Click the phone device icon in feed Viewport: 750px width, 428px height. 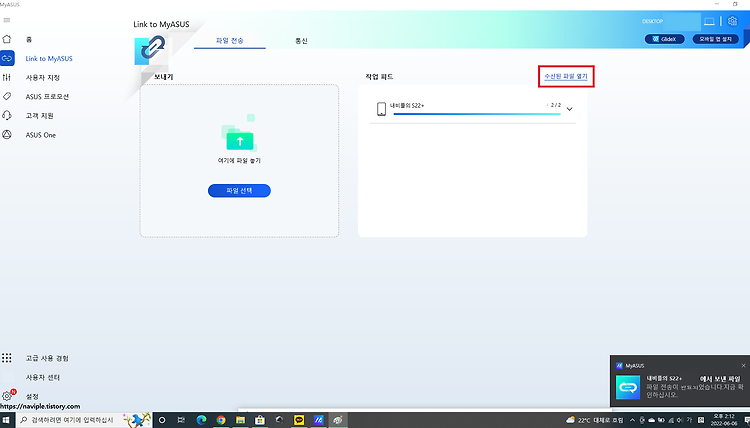point(381,109)
